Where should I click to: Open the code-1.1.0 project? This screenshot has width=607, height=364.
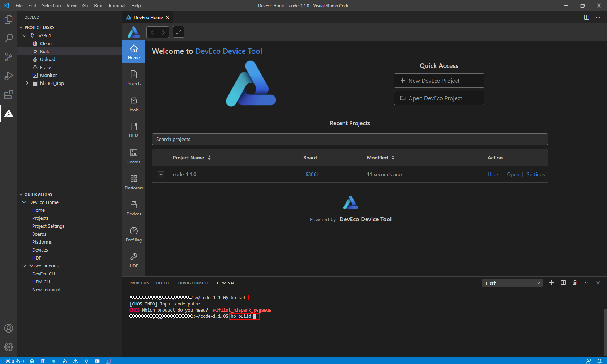[513, 174]
